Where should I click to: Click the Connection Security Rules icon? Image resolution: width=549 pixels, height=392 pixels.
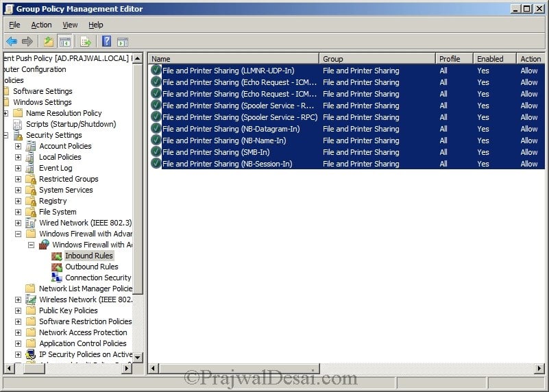coord(57,278)
